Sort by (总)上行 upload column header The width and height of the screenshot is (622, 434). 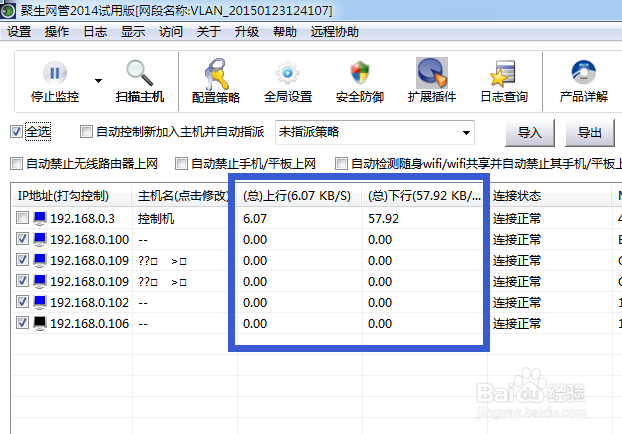(x=299, y=196)
